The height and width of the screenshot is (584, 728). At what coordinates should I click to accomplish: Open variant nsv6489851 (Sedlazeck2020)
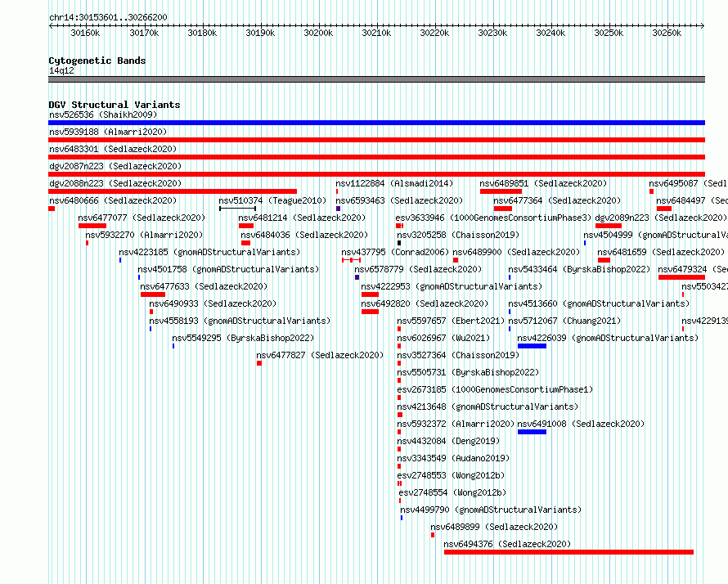point(543,183)
